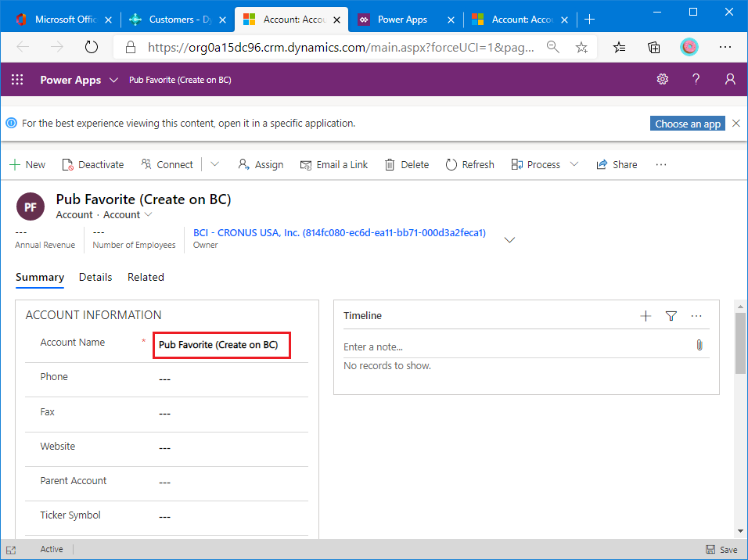Click Process in command bar
Screen dimensions: 748x560
[x=535, y=164]
